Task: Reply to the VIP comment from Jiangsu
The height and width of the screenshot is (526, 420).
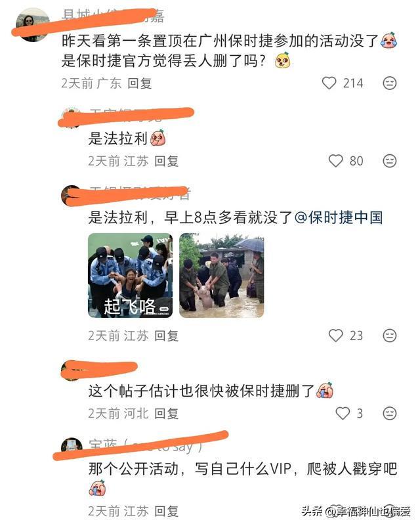Action: pyautogui.click(x=167, y=512)
